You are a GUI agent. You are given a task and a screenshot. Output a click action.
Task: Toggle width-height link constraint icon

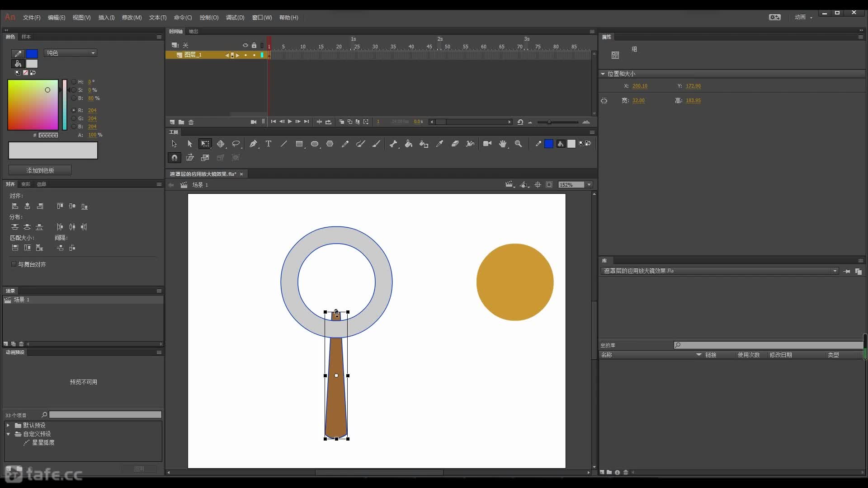click(x=604, y=101)
